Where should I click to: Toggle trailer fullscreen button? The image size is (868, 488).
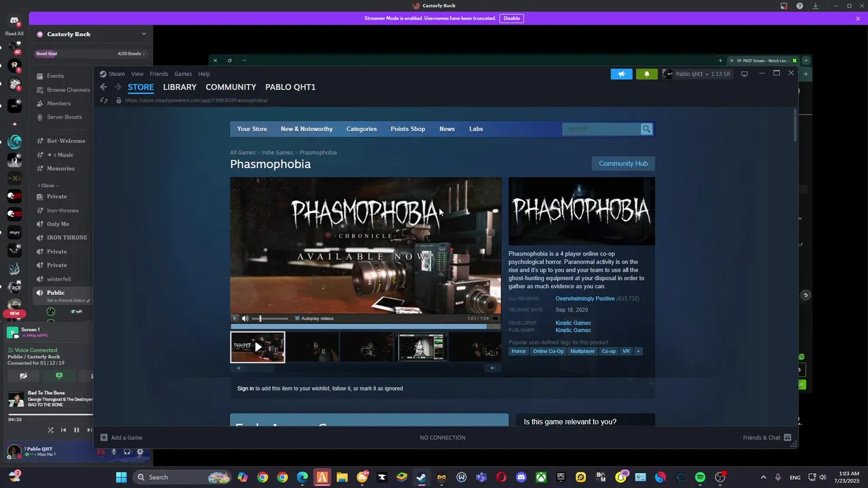tap(495, 319)
